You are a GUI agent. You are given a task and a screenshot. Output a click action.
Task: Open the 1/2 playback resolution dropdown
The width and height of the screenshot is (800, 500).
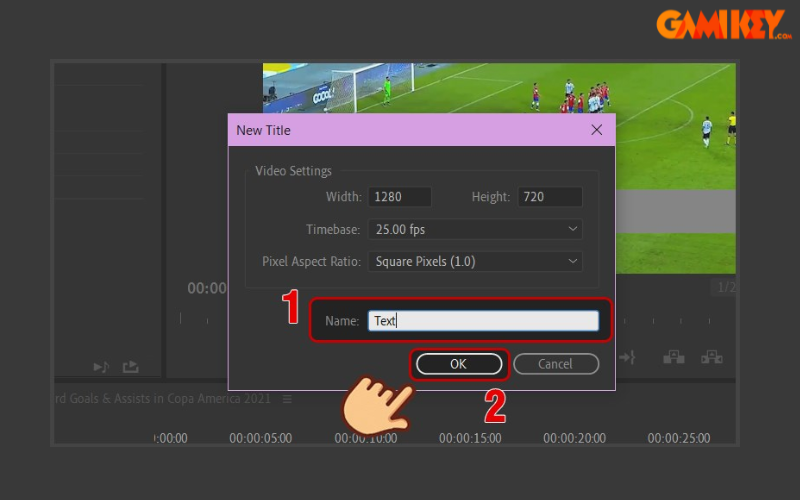[x=724, y=288]
